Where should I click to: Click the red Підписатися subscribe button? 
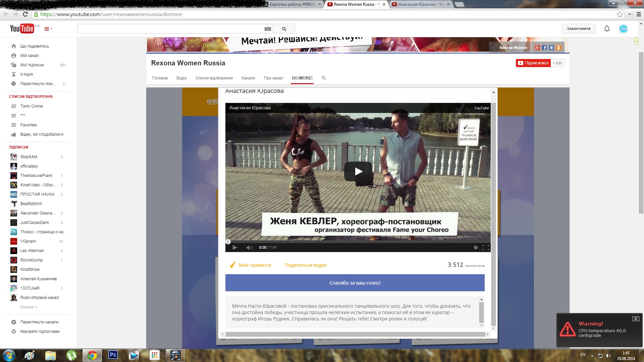click(x=533, y=63)
